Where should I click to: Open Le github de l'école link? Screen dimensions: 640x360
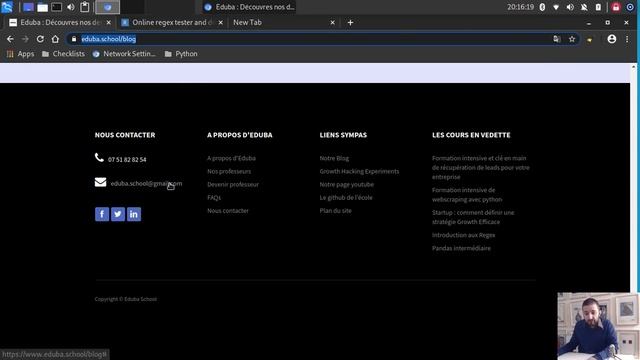(346, 198)
